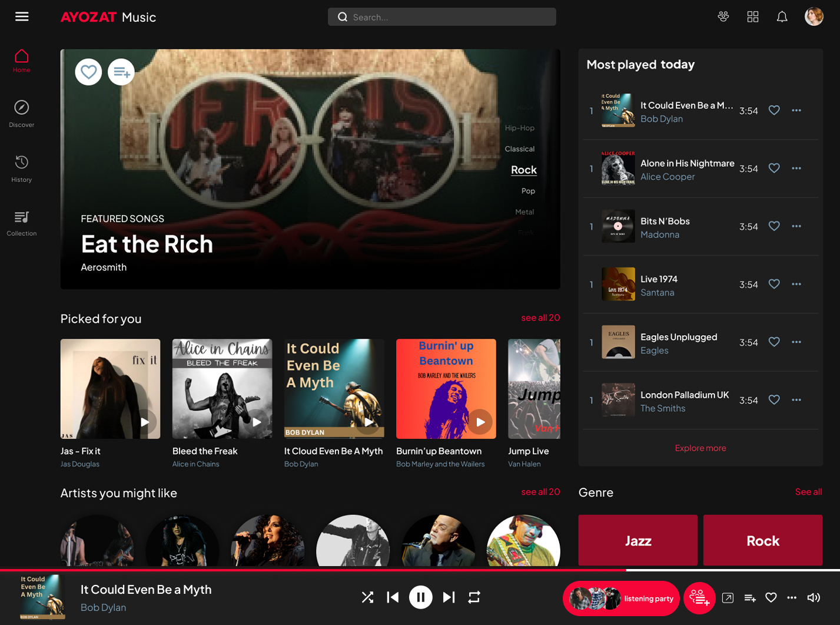Like London Palladium UK track
840x625 pixels.
pyautogui.click(x=774, y=399)
